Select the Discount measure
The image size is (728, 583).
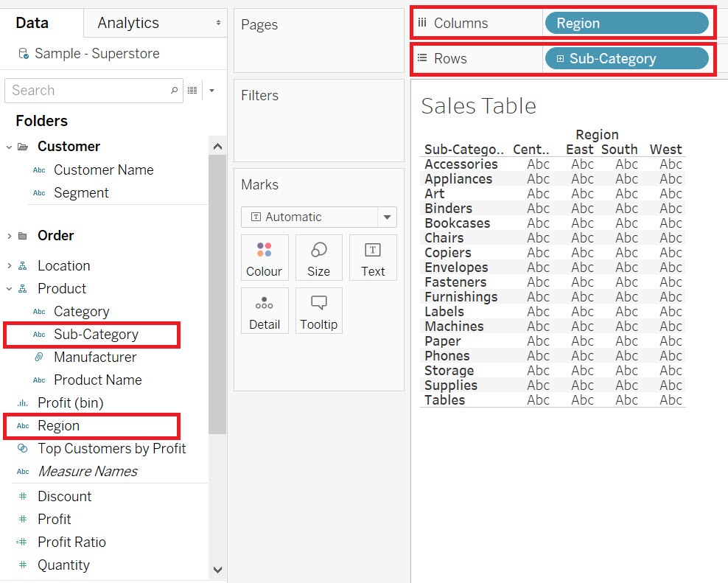(65, 496)
